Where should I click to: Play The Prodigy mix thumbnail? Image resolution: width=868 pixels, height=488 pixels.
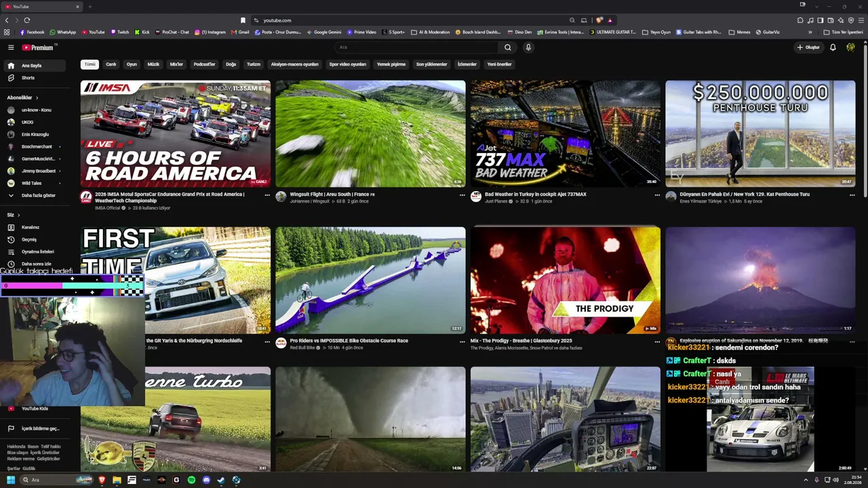tap(566, 281)
